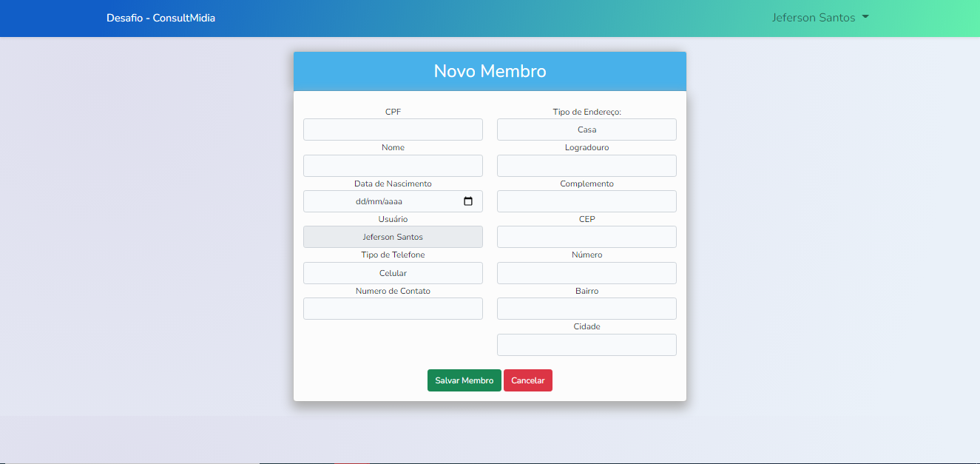980x464 pixels.
Task: Click the CPF label
Action: [393, 112]
